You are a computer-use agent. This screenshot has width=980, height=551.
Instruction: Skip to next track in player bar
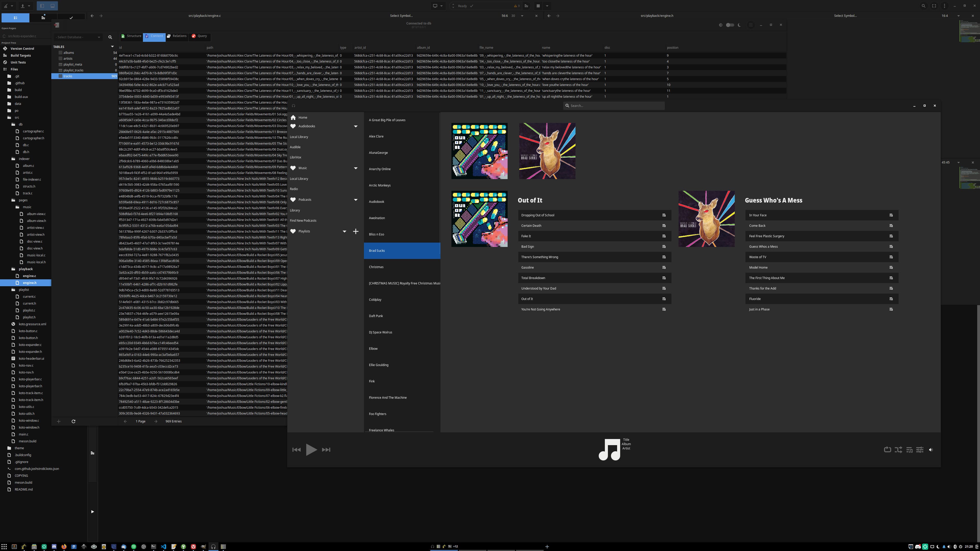click(x=326, y=449)
